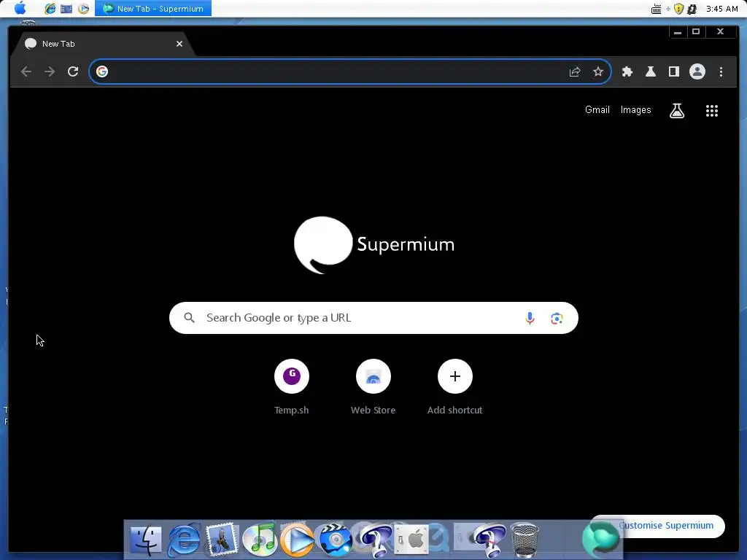Launch Internet Explorer from the top quick launch

pos(50,9)
